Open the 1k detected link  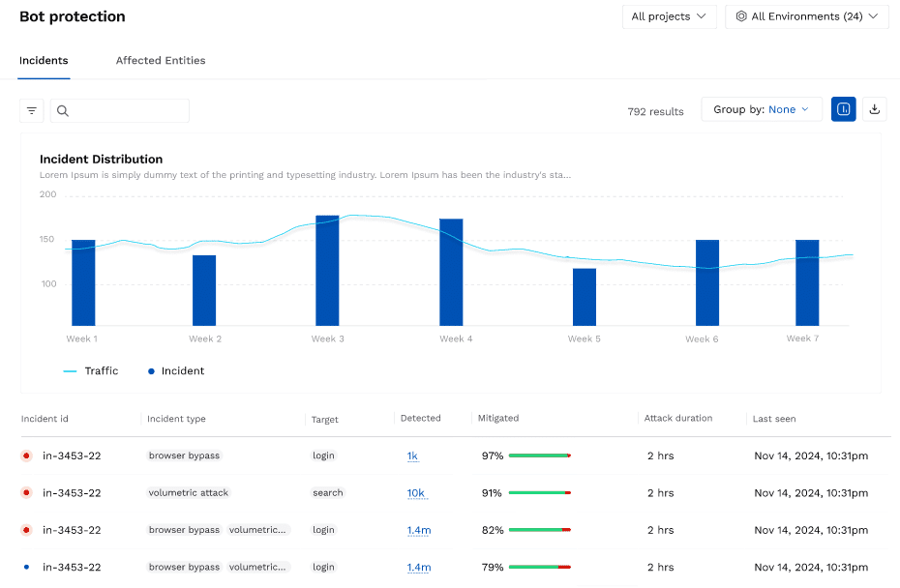point(412,456)
